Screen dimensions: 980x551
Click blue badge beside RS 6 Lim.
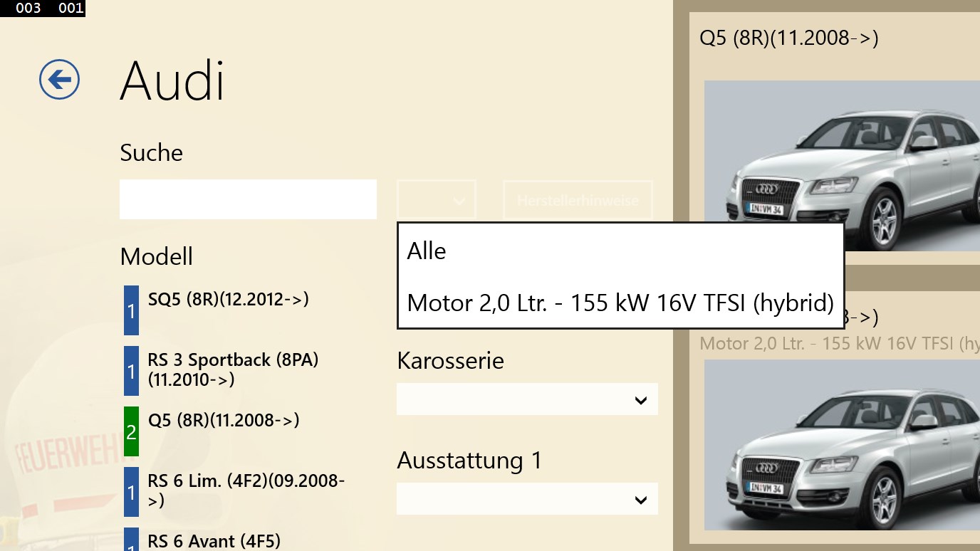coord(131,492)
